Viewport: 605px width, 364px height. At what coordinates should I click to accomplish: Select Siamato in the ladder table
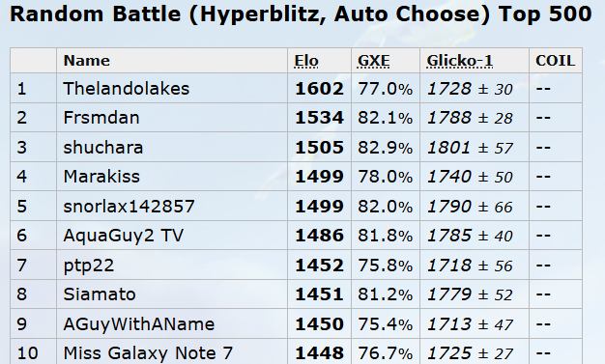100,294
